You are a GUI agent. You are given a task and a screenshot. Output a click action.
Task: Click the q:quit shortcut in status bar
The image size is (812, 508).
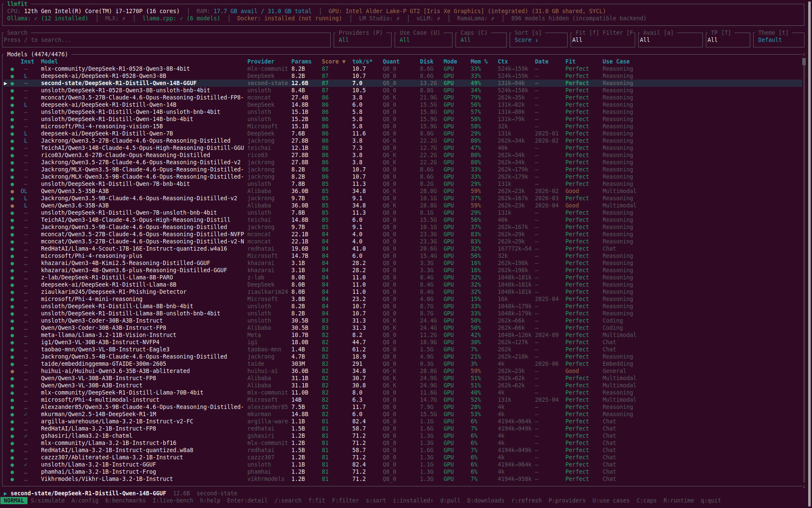pyautogui.click(x=711, y=500)
